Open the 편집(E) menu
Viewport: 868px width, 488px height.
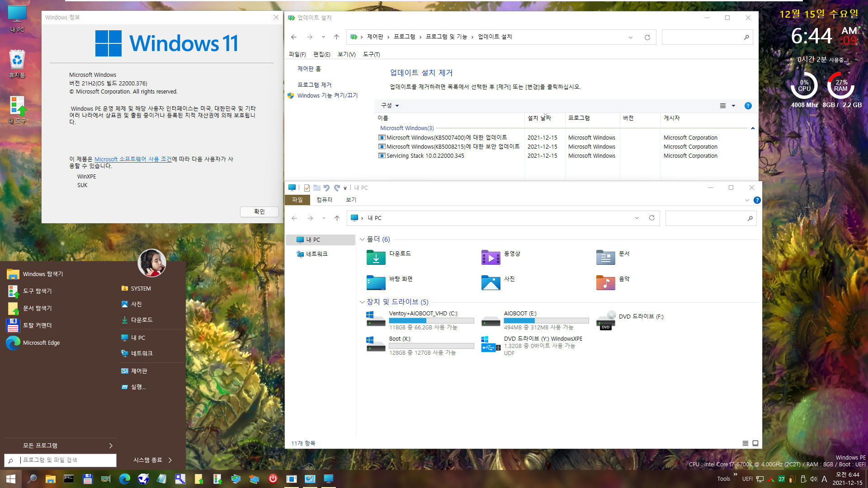tap(321, 54)
